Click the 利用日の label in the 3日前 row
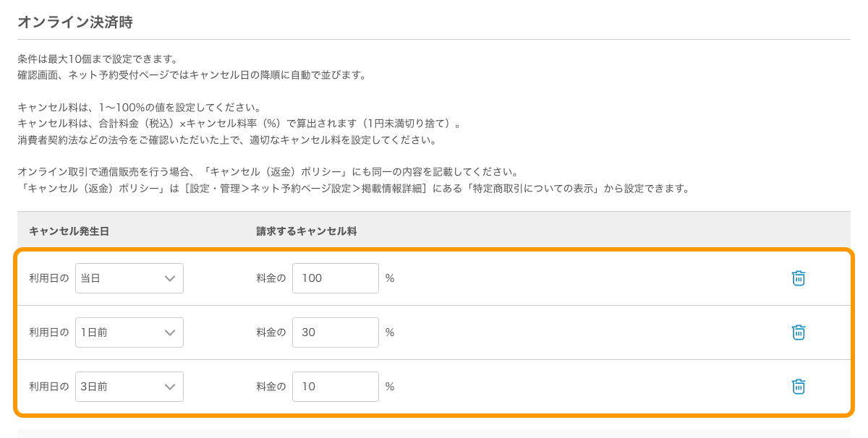The height and width of the screenshot is (438, 868). tap(49, 387)
